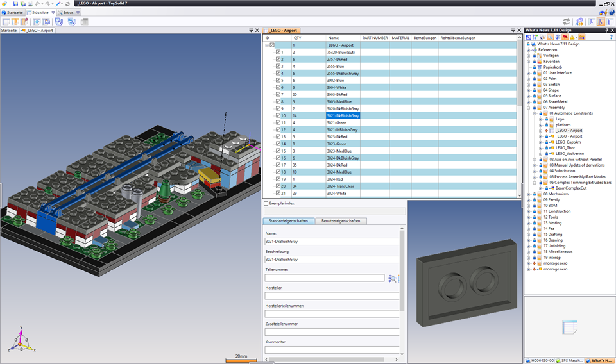
Task: Click the properties panel horizontal scrollbar
Action: 326,360
